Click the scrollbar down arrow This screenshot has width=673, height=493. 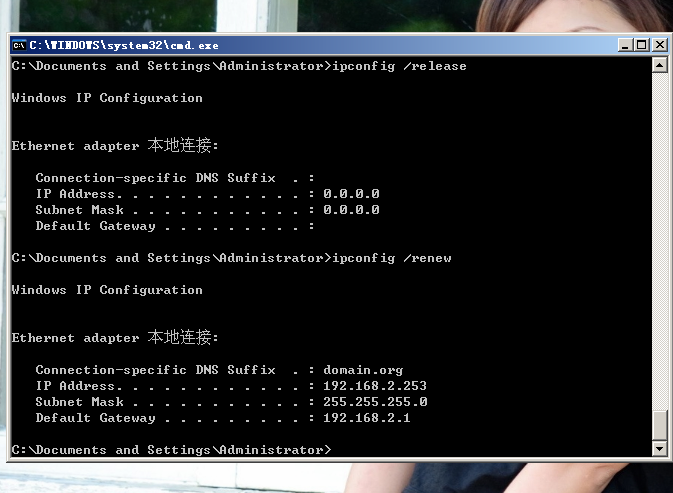coord(659,449)
